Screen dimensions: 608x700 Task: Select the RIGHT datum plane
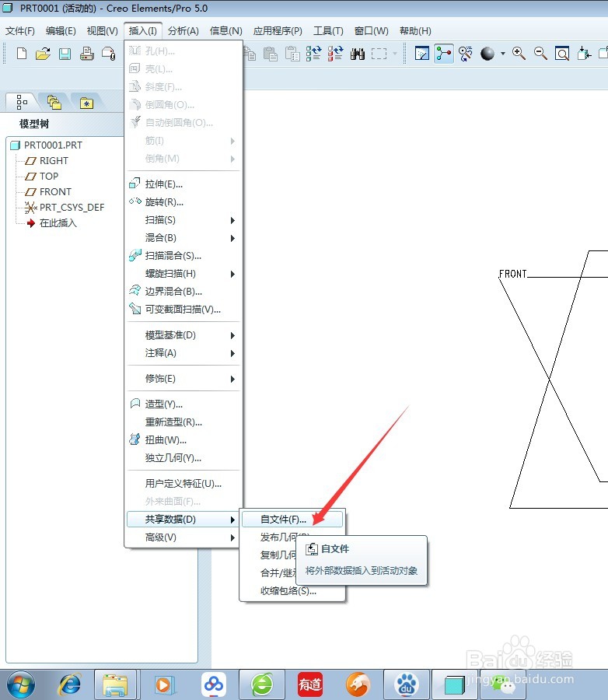(x=47, y=161)
